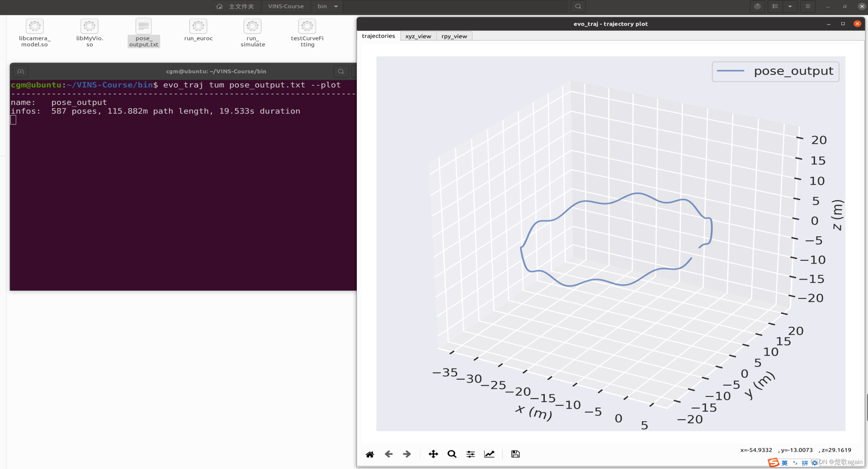
Task: Switch to the rpy_view tab
Action: point(454,36)
